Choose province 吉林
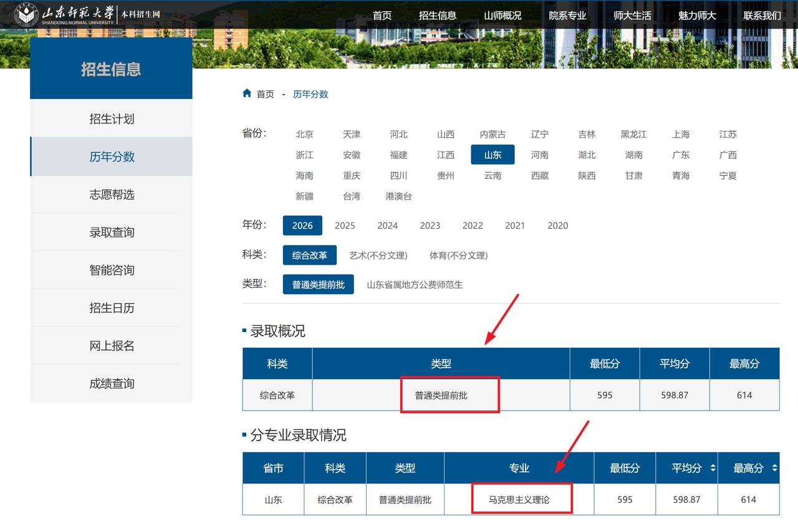 (587, 134)
